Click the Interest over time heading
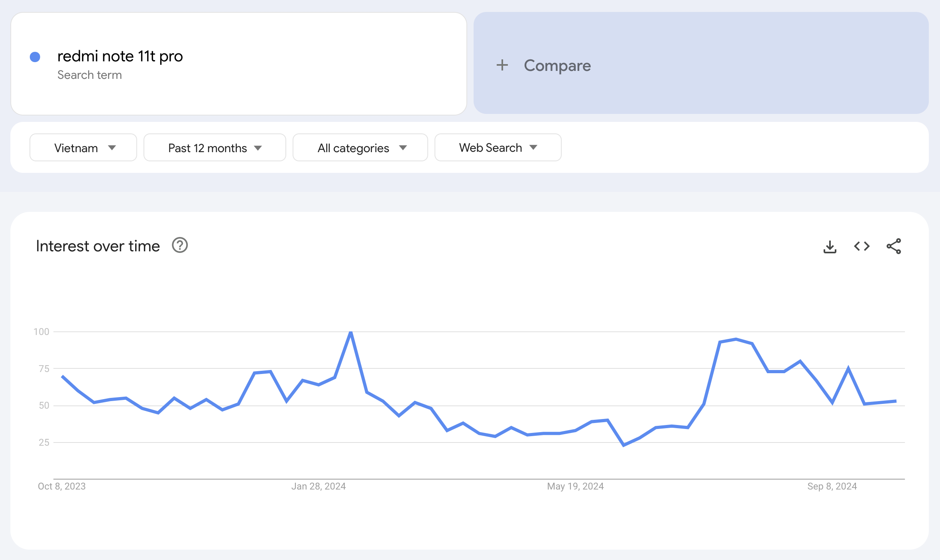940x560 pixels. click(x=98, y=246)
